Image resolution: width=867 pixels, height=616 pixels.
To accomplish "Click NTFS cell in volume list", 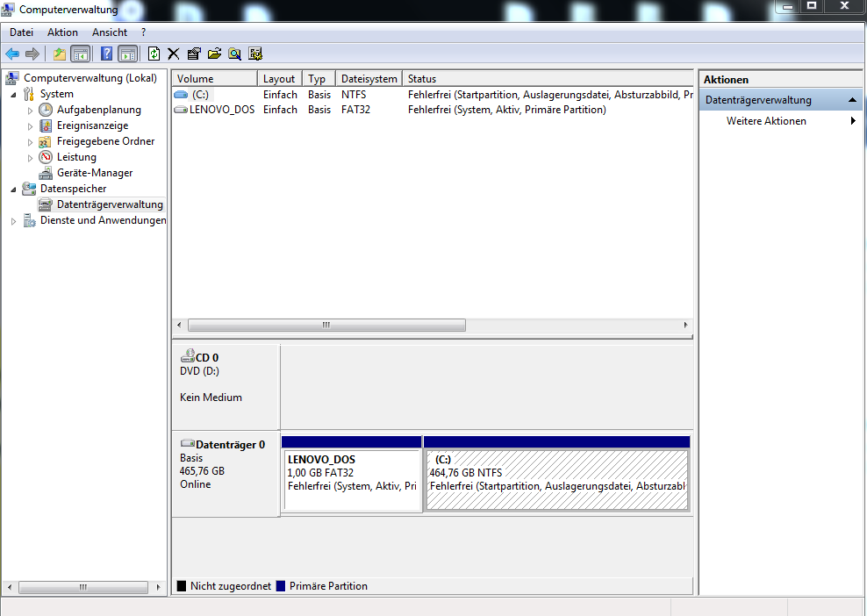I will [x=354, y=95].
